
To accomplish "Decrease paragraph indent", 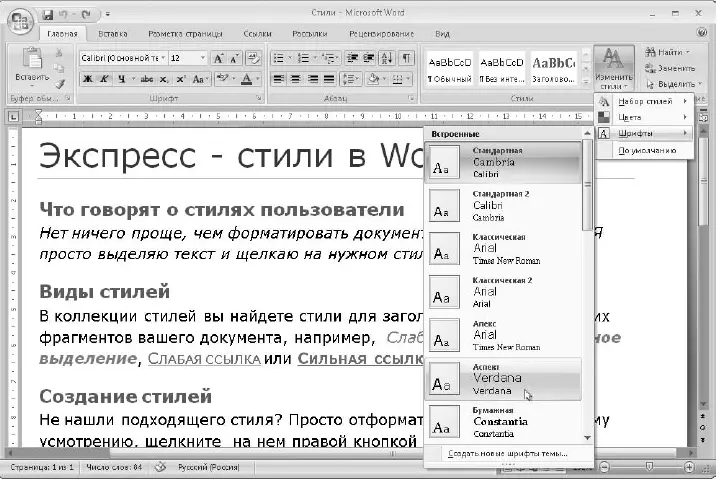I will tap(352, 58).
